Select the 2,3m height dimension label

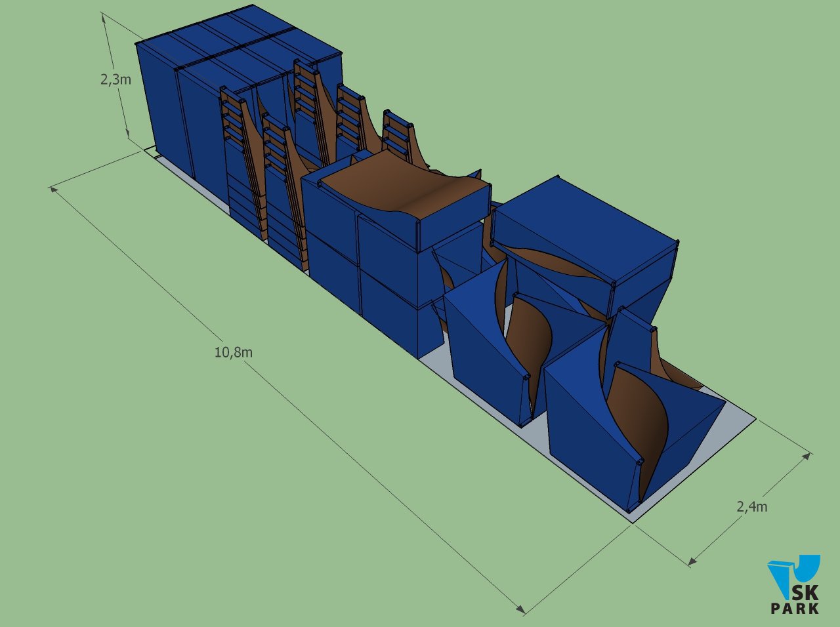pyautogui.click(x=115, y=80)
